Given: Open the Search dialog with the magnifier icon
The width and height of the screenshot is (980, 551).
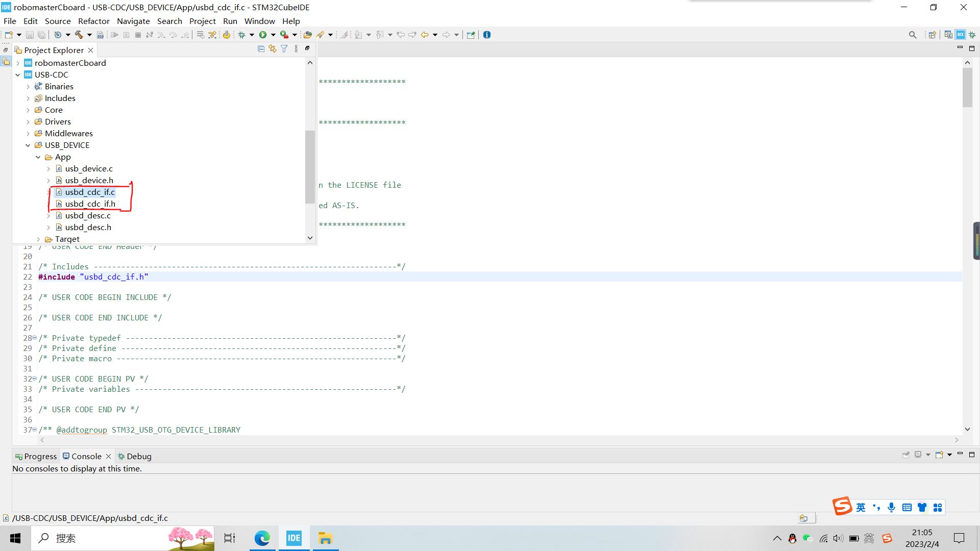Looking at the screenshot, I should 913,34.
